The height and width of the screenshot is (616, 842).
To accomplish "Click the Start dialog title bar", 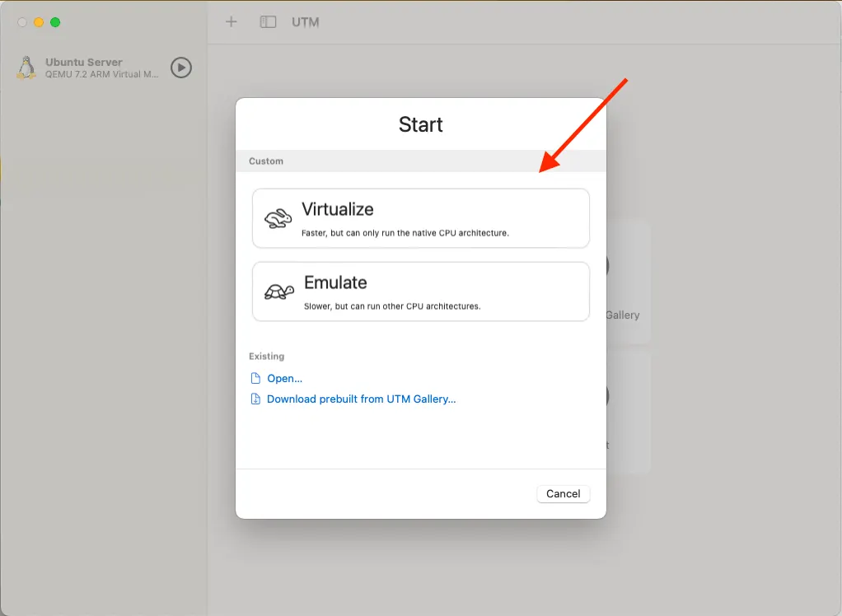I will pyautogui.click(x=420, y=124).
